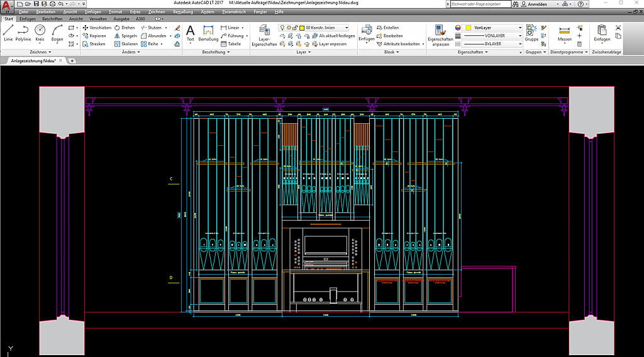Click the Bemaßung dimension tool
This screenshot has height=357, width=644.
[x=208, y=33]
